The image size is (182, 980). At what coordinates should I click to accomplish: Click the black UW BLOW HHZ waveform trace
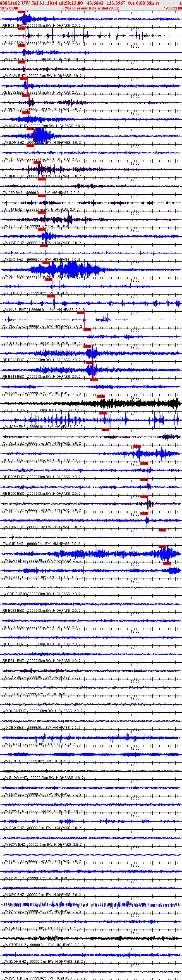[91, 771]
